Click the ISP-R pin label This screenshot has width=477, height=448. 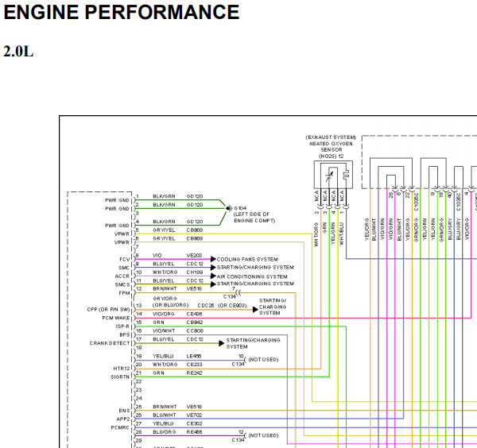122,326
